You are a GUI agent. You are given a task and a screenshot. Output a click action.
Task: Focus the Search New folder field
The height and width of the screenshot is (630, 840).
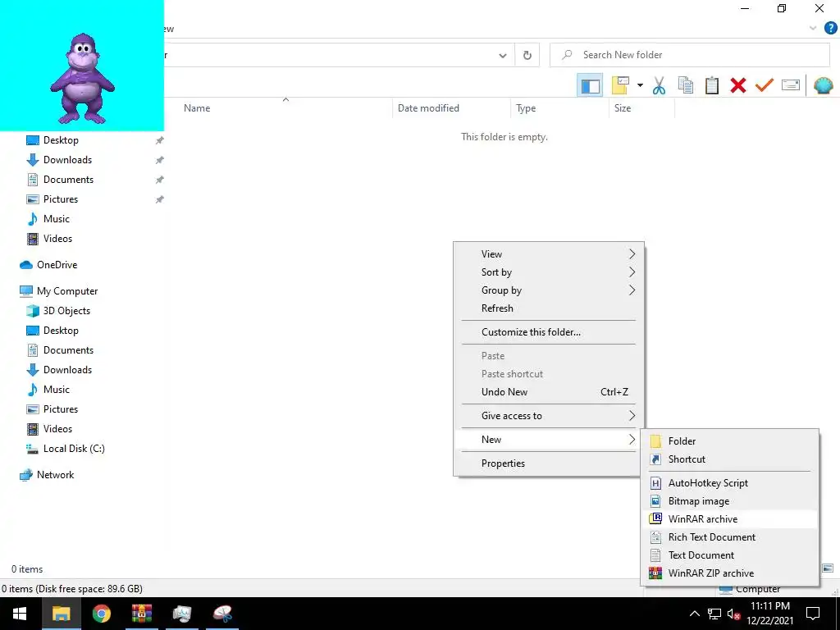[x=689, y=55]
